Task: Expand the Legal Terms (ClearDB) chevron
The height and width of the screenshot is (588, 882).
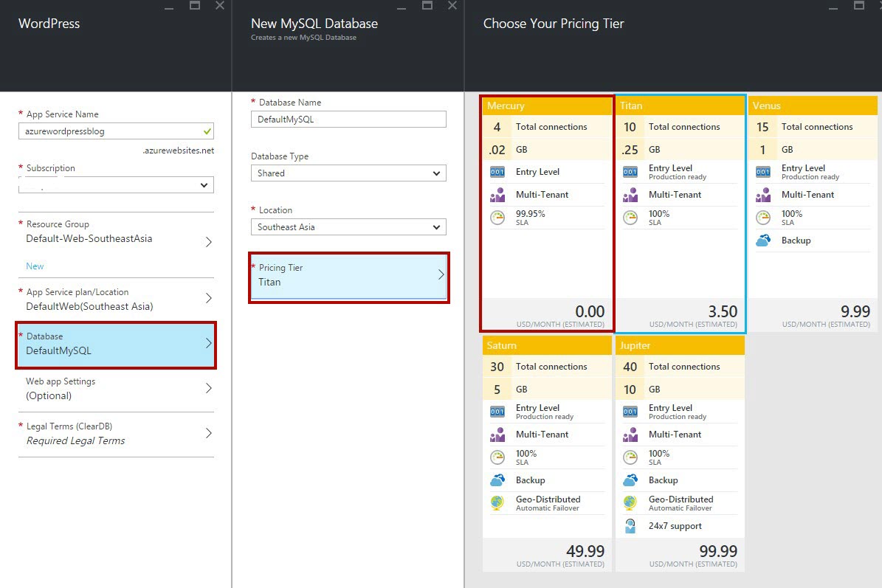Action: click(208, 433)
